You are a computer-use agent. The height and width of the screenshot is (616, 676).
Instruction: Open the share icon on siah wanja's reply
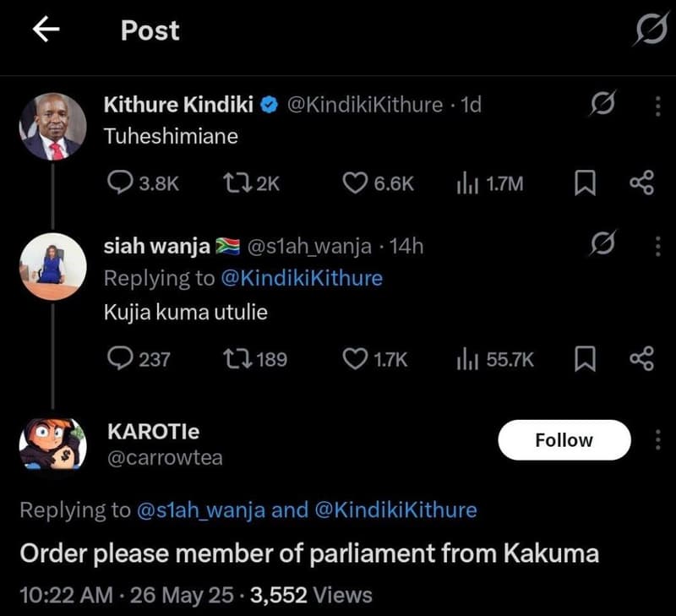(x=639, y=358)
